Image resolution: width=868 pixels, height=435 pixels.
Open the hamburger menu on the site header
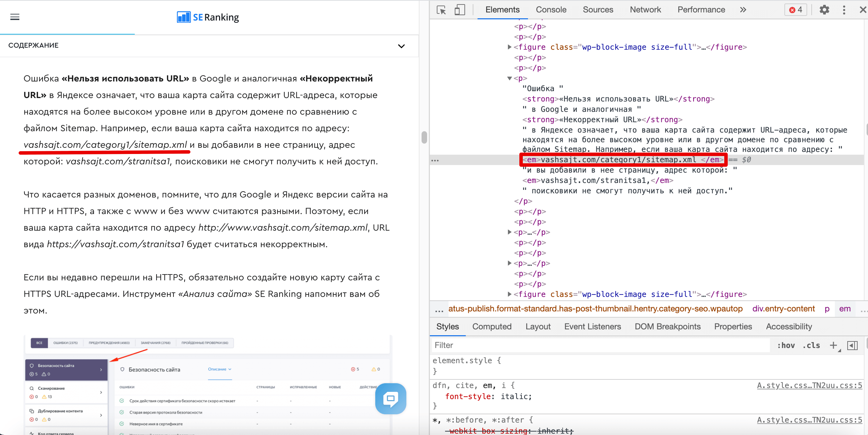click(15, 17)
